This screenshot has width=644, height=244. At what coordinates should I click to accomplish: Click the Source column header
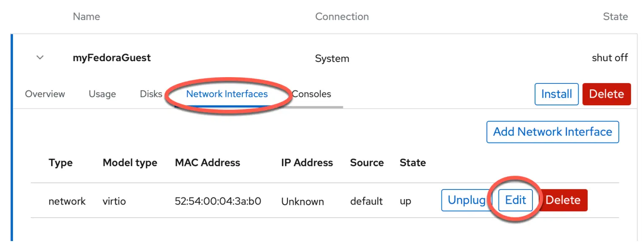(367, 163)
